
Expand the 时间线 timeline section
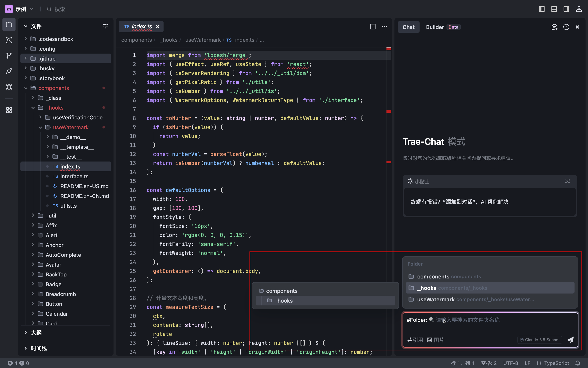click(66, 348)
